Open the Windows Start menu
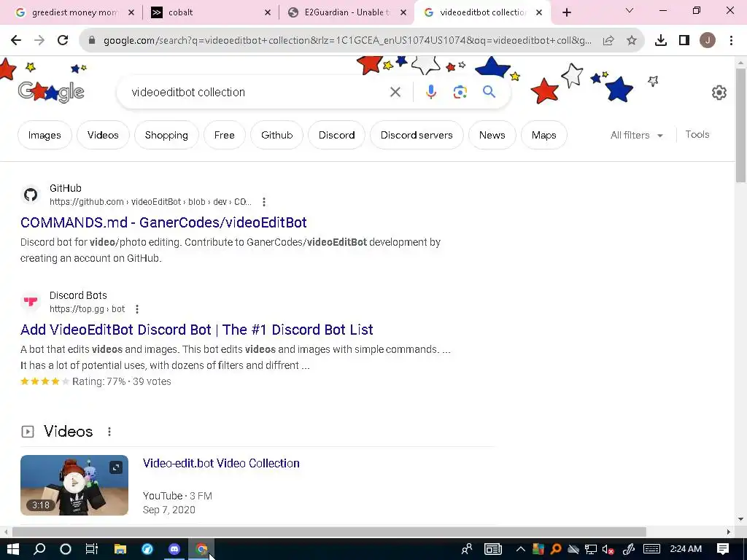The image size is (747, 560). tap(13, 549)
